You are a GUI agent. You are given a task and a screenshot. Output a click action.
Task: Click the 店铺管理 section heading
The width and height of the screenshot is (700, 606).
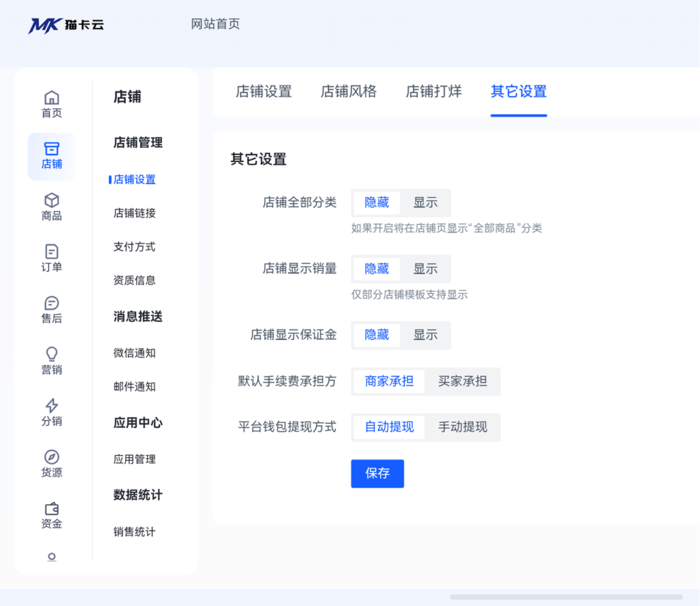click(137, 142)
